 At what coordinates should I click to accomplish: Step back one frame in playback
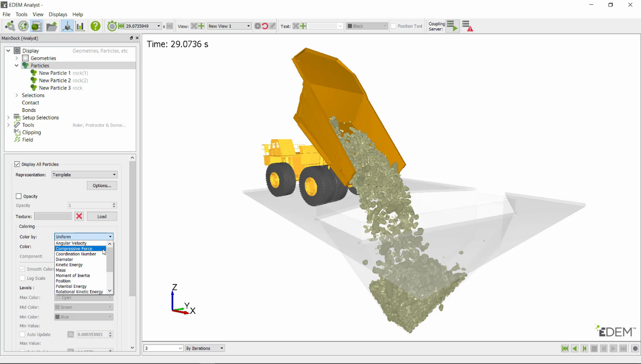click(584, 348)
